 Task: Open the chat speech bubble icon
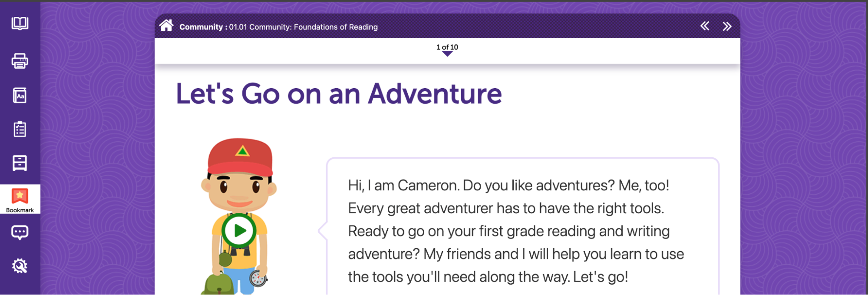click(20, 232)
